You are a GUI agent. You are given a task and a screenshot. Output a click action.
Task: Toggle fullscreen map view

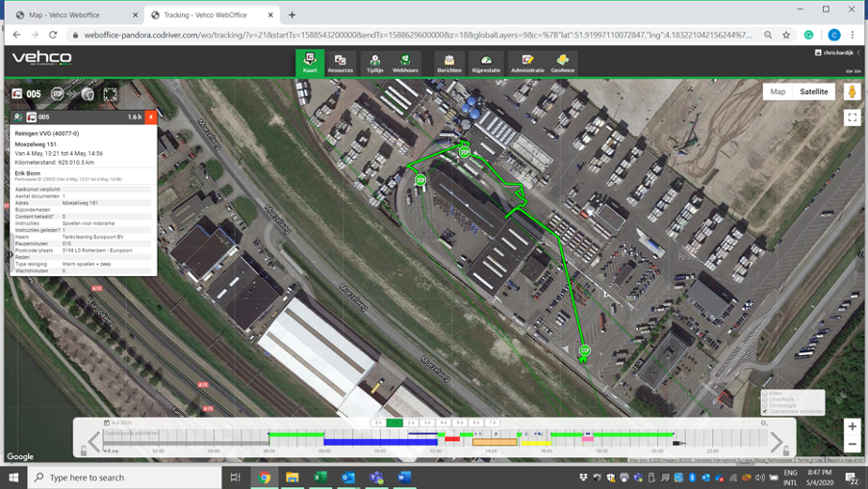point(853,117)
